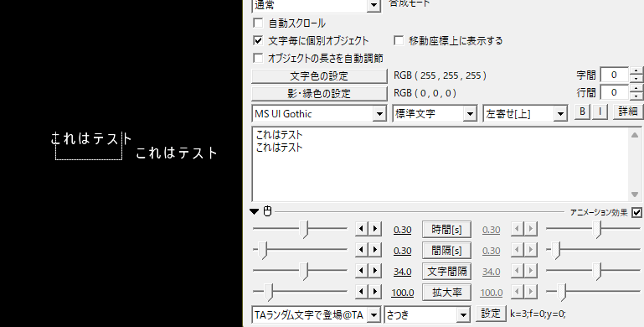Click inside the これはテスト text edit box
This screenshot has height=327, width=644.
click(x=440, y=164)
